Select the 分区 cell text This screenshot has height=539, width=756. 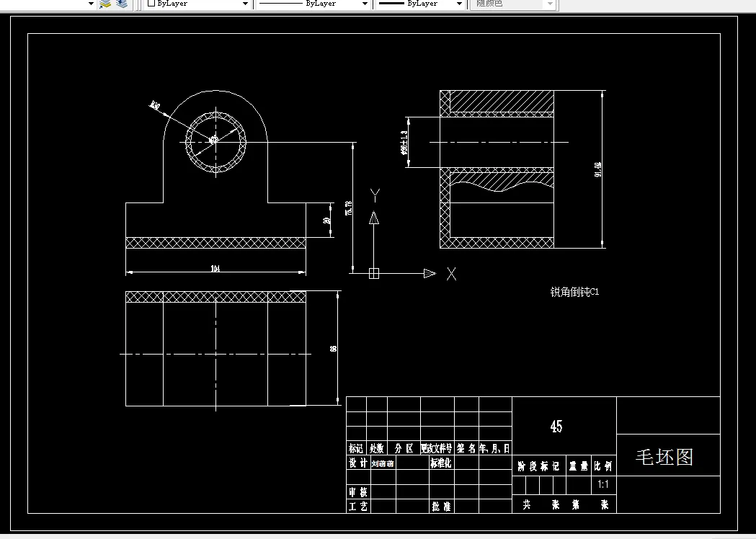404,448
